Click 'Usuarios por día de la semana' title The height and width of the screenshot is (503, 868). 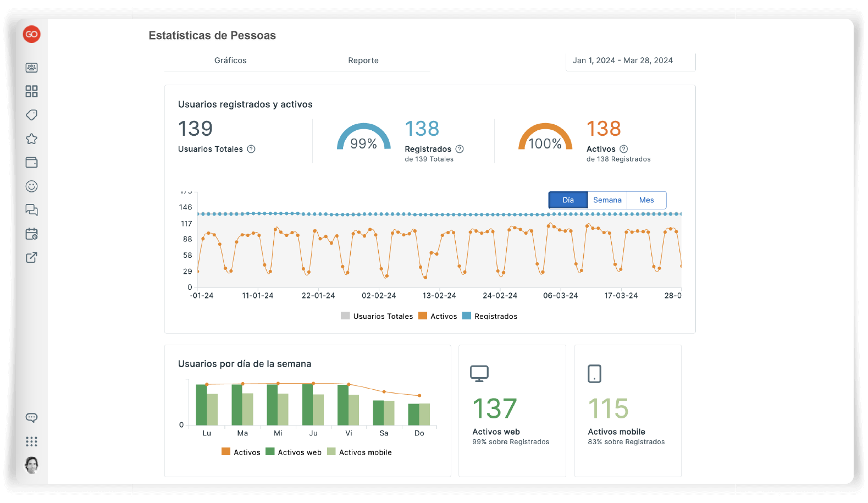(245, 364)
